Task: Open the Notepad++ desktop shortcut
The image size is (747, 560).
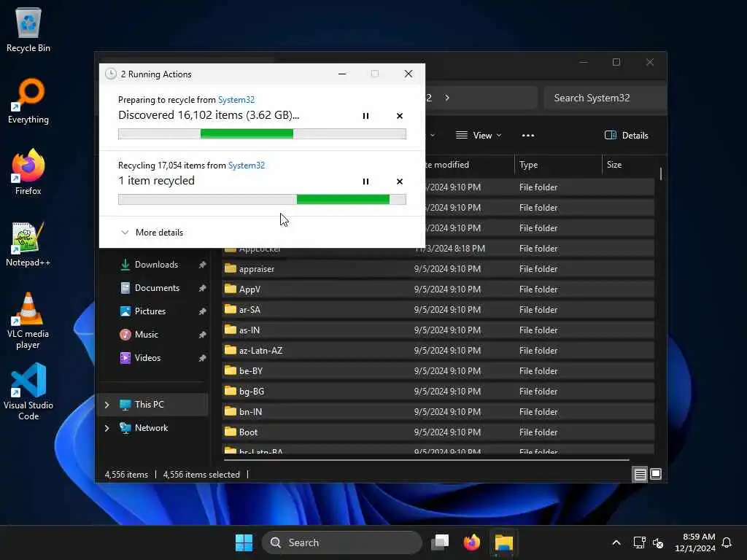Action: point(28,244)
